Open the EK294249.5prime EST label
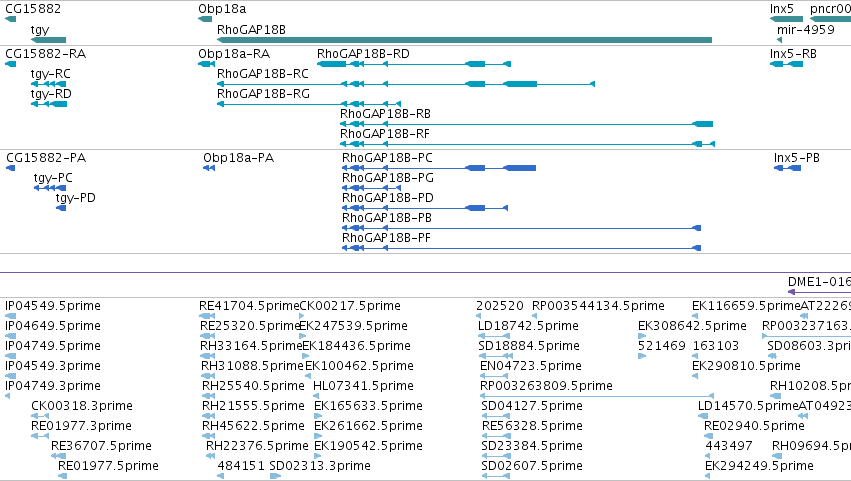This screenshot has width=851, height=481. point(759,466)
